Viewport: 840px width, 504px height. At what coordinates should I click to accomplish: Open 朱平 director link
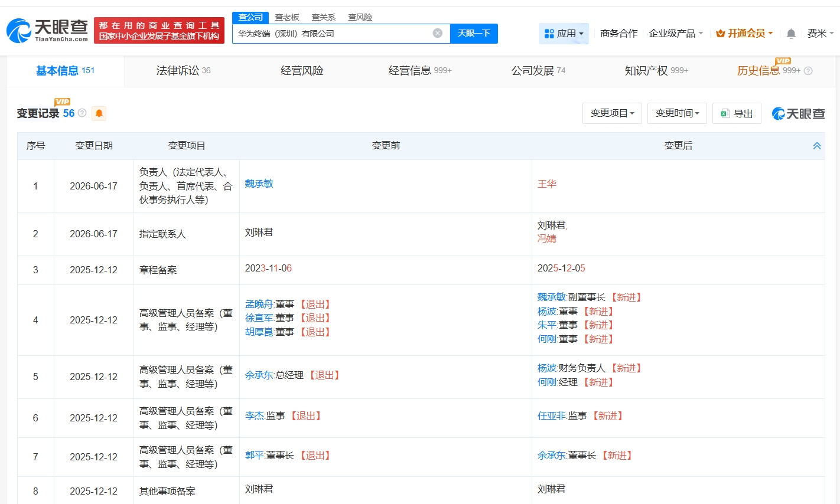(547, 325)
